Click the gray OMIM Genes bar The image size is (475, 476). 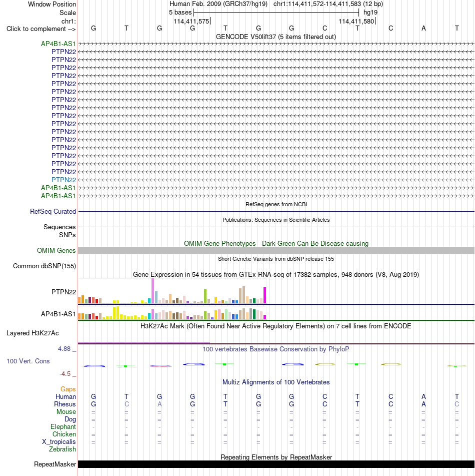point(276,250)
